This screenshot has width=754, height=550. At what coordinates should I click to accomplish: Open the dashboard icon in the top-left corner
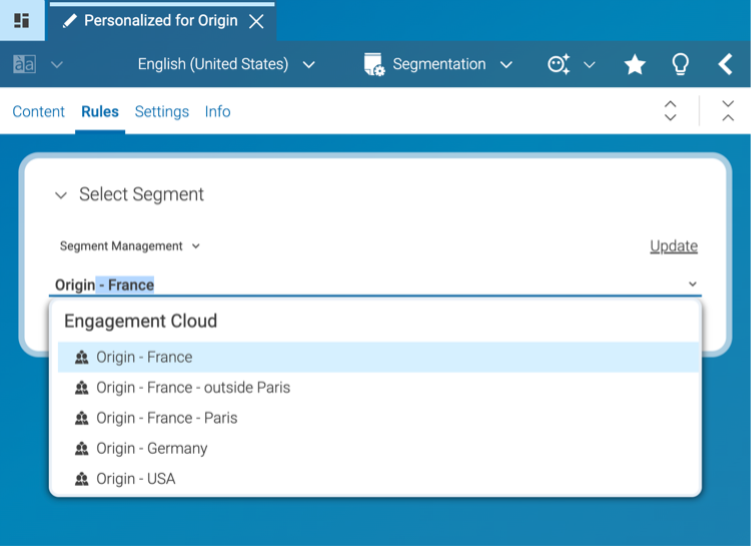click(x=22, y=20)
